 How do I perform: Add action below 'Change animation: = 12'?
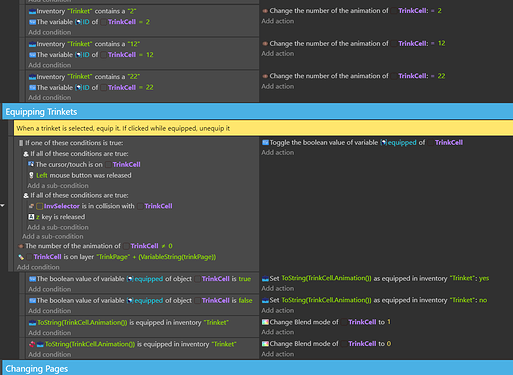(x=278, y=54)
